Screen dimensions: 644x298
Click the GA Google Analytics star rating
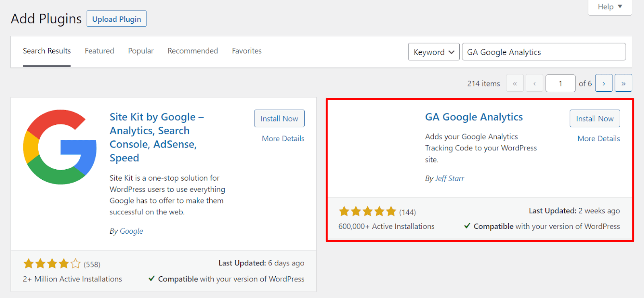point(367,212)
